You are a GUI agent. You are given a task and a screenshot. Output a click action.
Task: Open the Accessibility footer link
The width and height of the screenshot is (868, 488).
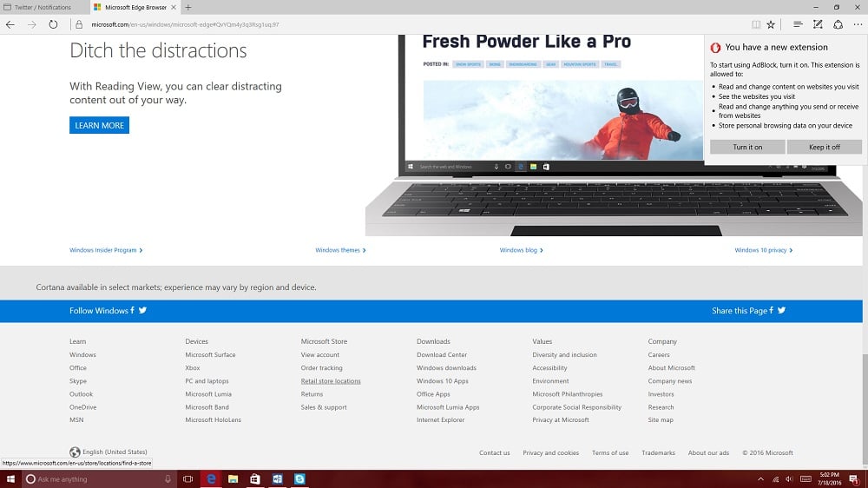(x=549, y=368)
